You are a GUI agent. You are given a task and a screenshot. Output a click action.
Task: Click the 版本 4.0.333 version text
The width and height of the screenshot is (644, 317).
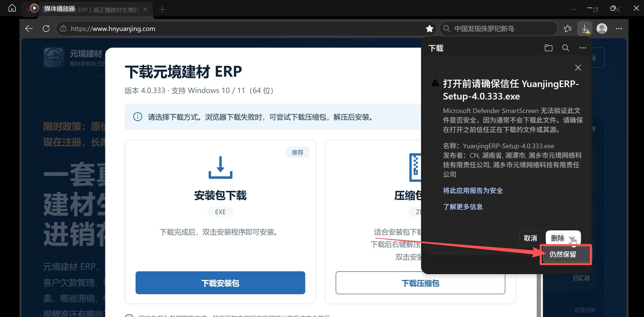pyautogui.click(x=199, y=90)
